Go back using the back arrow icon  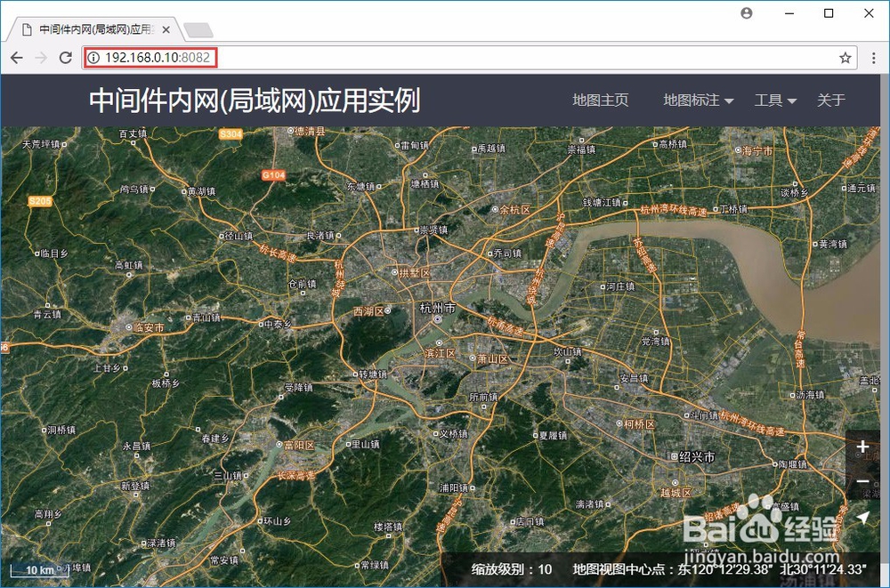[16, 57]
